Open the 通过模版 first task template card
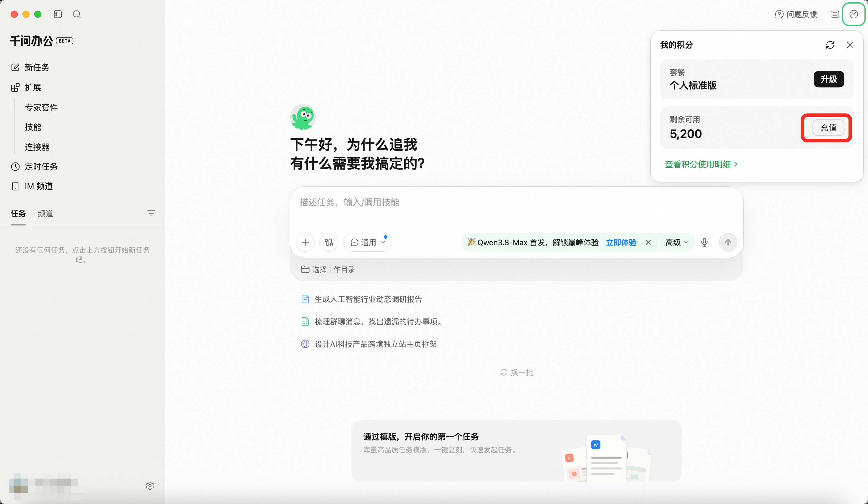This screenshot has height=504, width=868. (x=516, y=450)
